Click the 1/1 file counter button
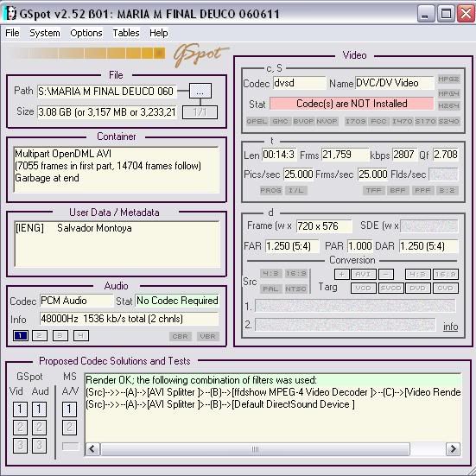Viewport: 476px width, 476px height. coord(200,112)
